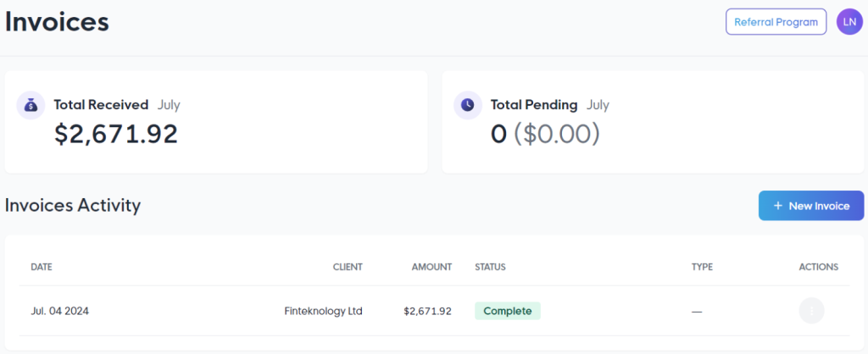Click the Total Received July label
868x354 pixels.
point(117,104)
